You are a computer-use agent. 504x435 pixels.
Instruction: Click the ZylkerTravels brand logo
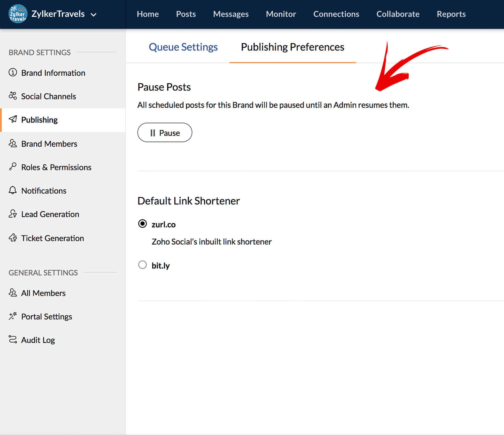point(18,14)
